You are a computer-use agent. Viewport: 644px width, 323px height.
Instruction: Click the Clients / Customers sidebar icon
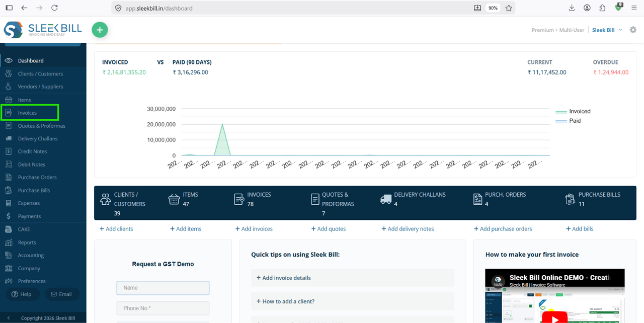9,73
